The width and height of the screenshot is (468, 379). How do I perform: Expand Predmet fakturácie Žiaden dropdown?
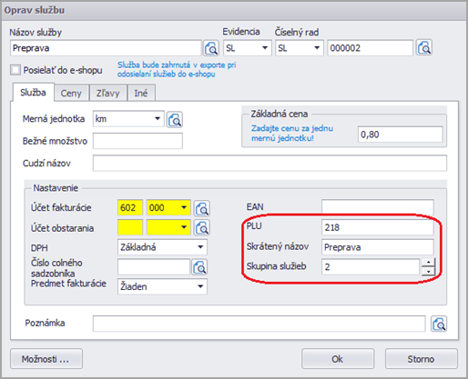(200, 286)
